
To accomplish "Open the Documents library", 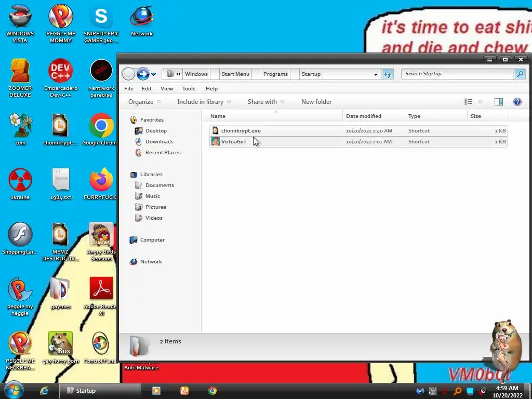I will pyautogui.click(x=155, y=185).
